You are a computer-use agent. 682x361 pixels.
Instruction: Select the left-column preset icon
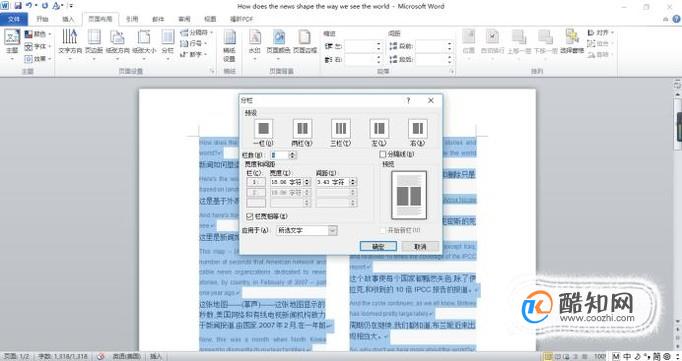pyautogui.click(x=379, y=129)
